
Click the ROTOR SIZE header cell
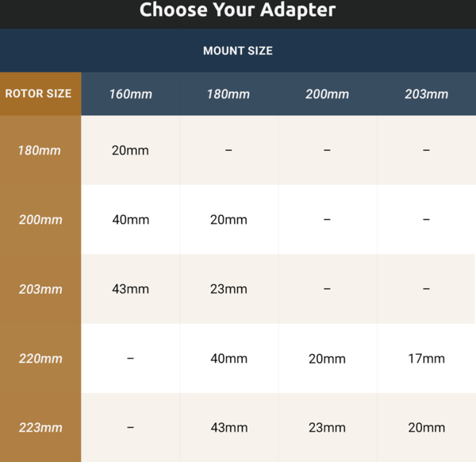38,94
